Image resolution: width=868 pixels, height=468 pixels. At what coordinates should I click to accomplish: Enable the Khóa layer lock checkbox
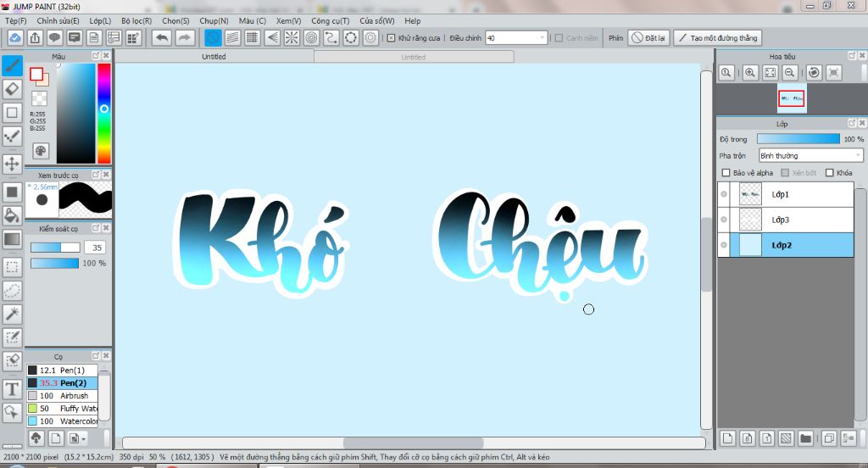tap(829, 173)
